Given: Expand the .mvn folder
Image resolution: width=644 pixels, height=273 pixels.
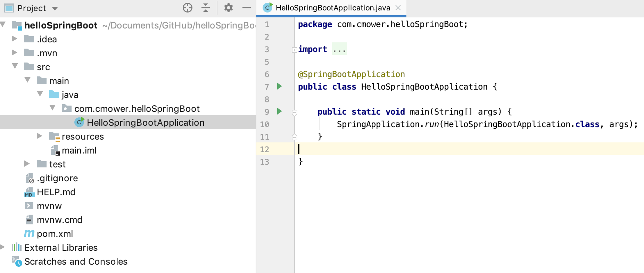Looking at the screenshot, I should (15, 52).
